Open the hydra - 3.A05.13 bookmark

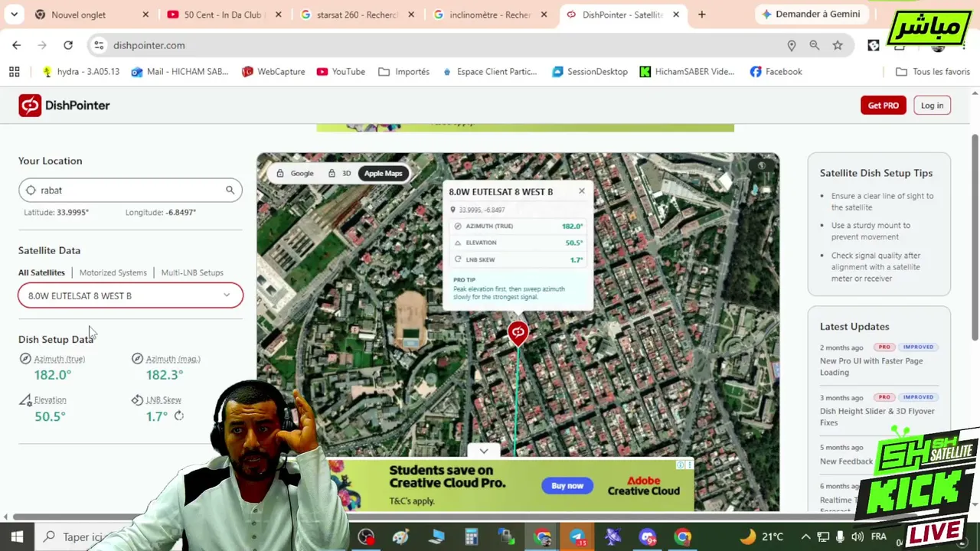click(81, 71)
